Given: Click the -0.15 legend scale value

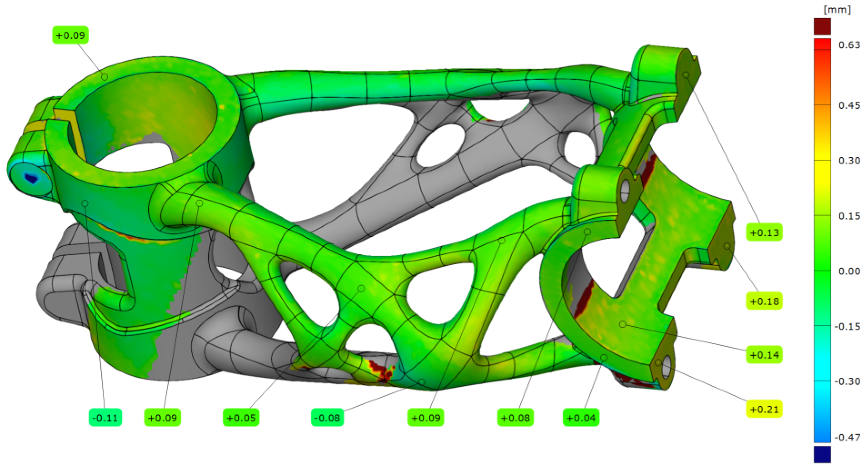Looking at the screenshot, I should point(848,326).
